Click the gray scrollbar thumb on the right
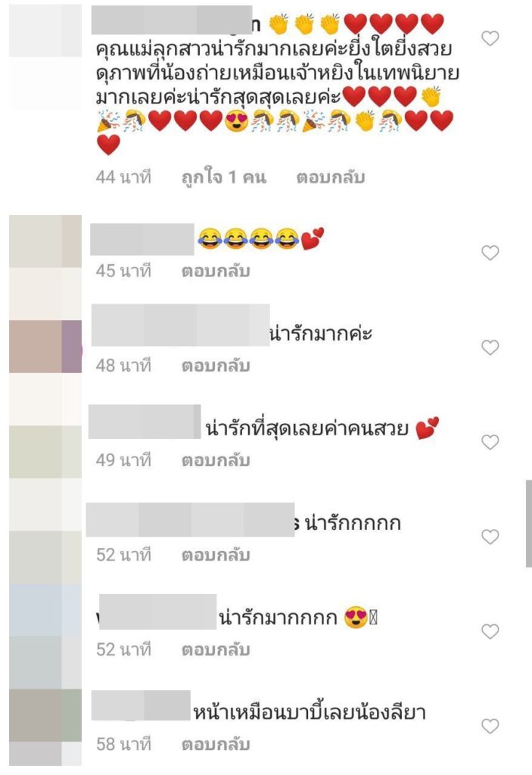Image resolution: width=532 pixels, height=775 pixels. pyautogui.click(x=528, y=523)
